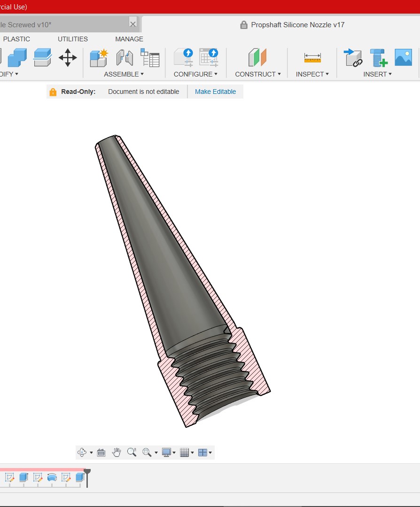The height and width of the screenshot is (507, 420).
Task: Select the first extrude feature in timeline
Action: tap(23, 477)
